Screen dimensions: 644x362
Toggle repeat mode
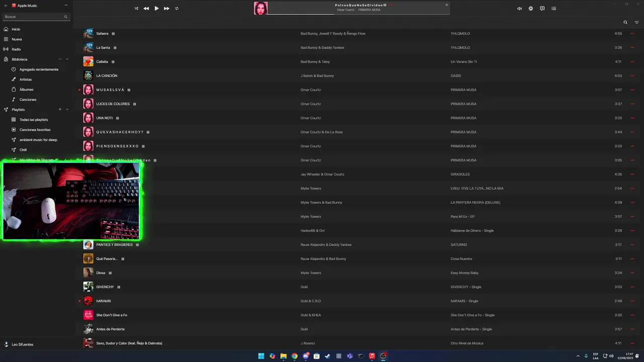177,9
